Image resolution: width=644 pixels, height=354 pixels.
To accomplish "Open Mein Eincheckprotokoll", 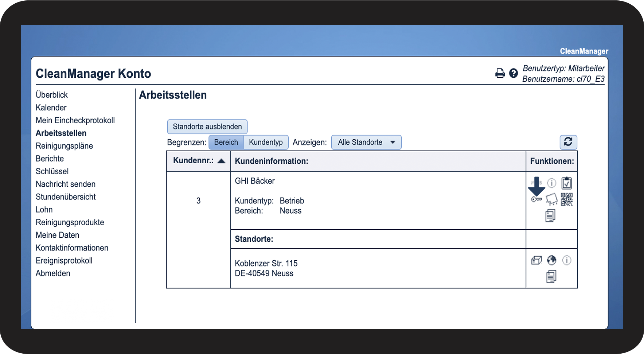I will (x=75, y=120).
